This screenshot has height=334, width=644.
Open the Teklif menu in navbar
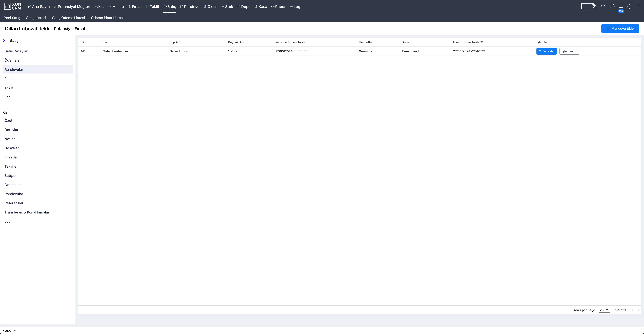(x=152, y=7)
